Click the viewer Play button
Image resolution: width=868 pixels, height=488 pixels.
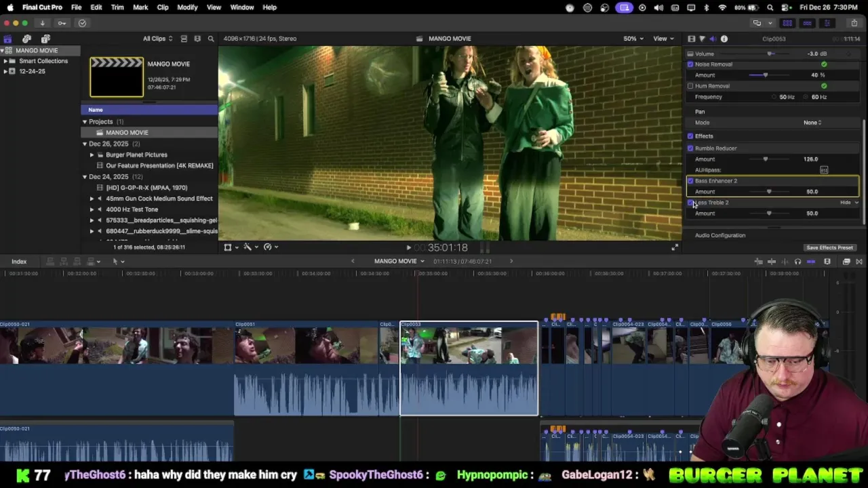(x=408, y=248)
